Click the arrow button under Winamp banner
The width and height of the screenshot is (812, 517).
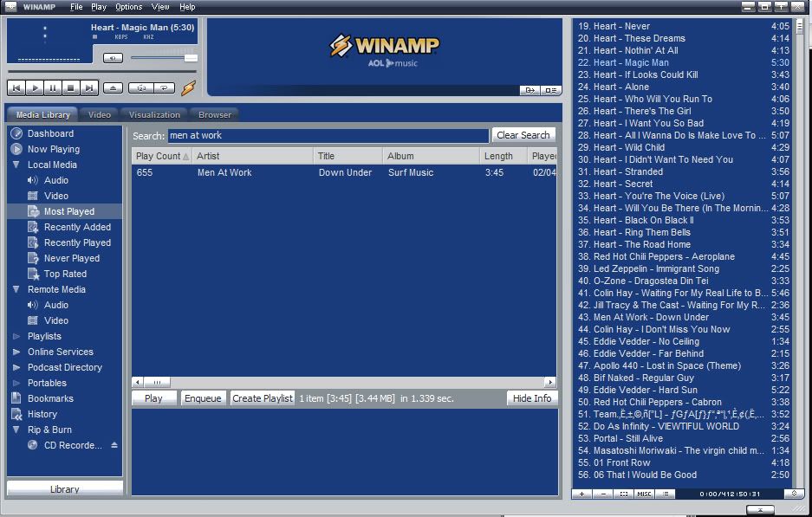529,90
